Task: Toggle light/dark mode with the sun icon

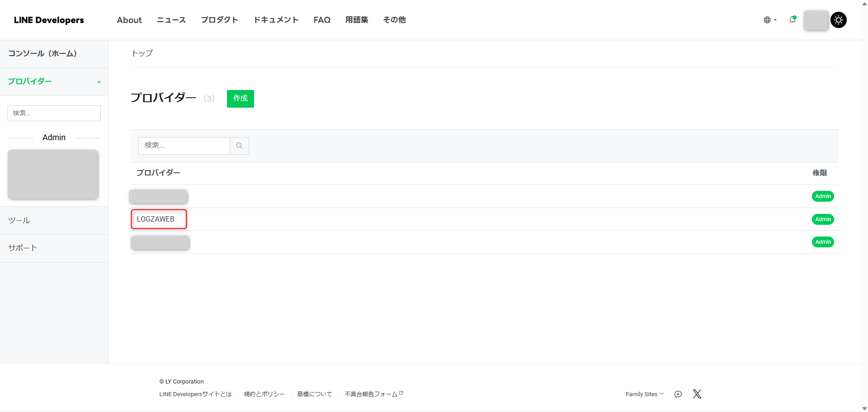Action: coord(839,20)
